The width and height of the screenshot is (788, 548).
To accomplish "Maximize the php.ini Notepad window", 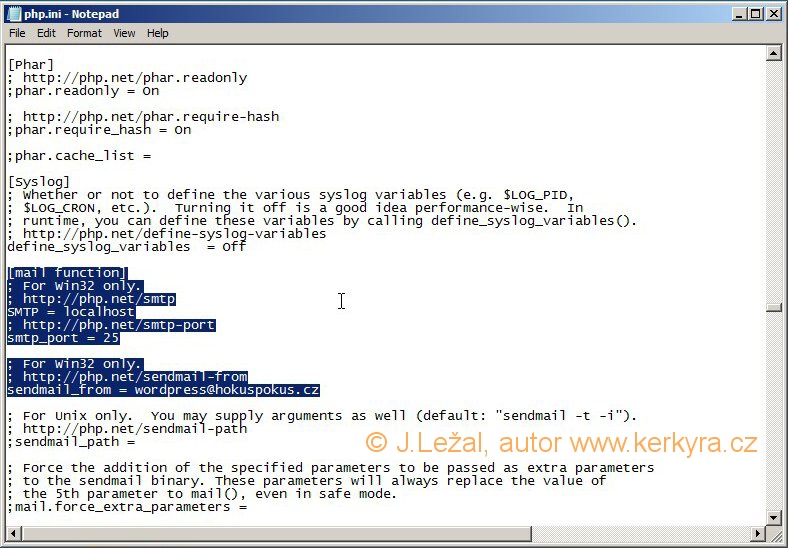I will [x=756, y=14].
